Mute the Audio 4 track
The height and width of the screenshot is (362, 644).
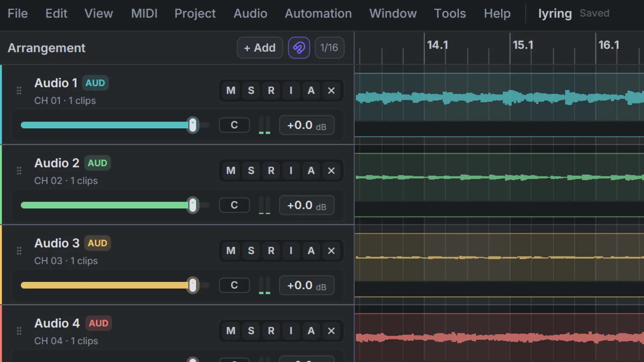pos(231,331)
